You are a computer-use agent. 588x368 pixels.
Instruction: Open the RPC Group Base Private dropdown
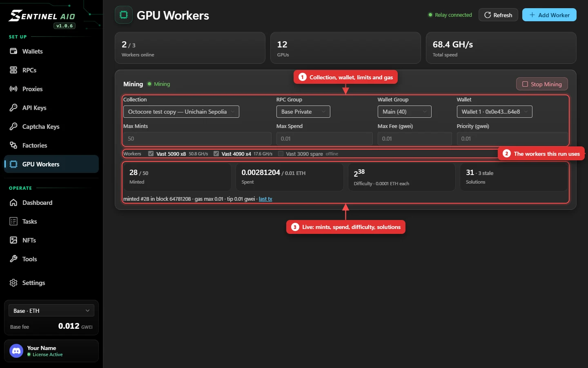[x=303, y=112]
